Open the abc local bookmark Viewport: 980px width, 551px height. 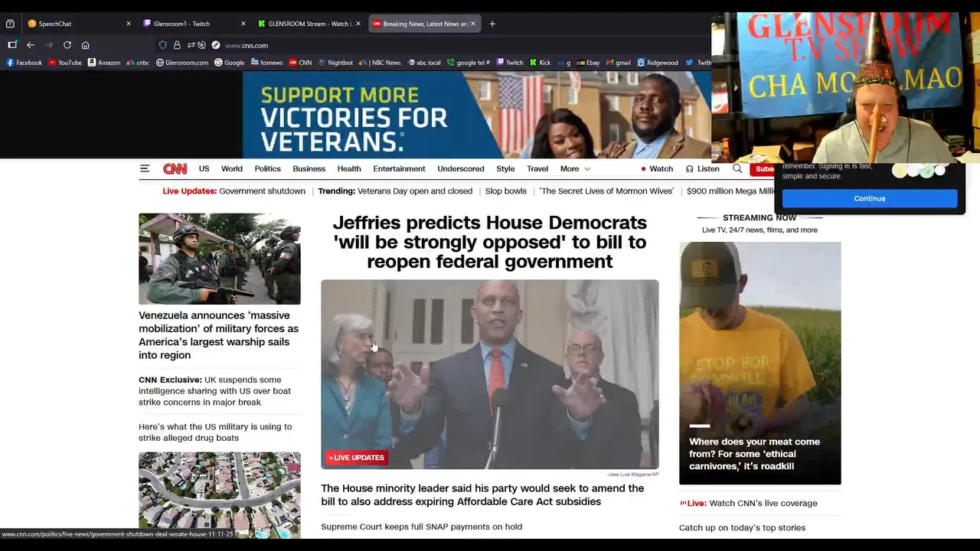tap(424, 63)
